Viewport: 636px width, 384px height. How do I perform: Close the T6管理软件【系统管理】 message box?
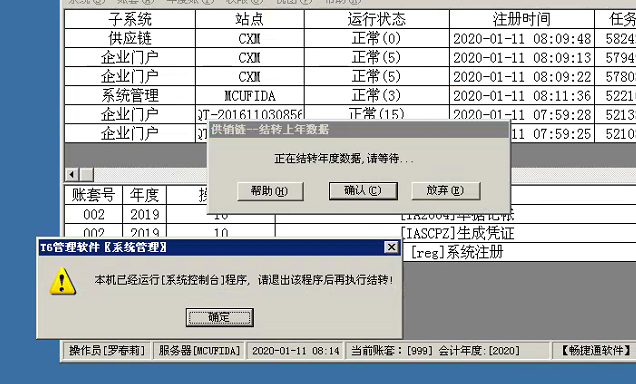391,247
